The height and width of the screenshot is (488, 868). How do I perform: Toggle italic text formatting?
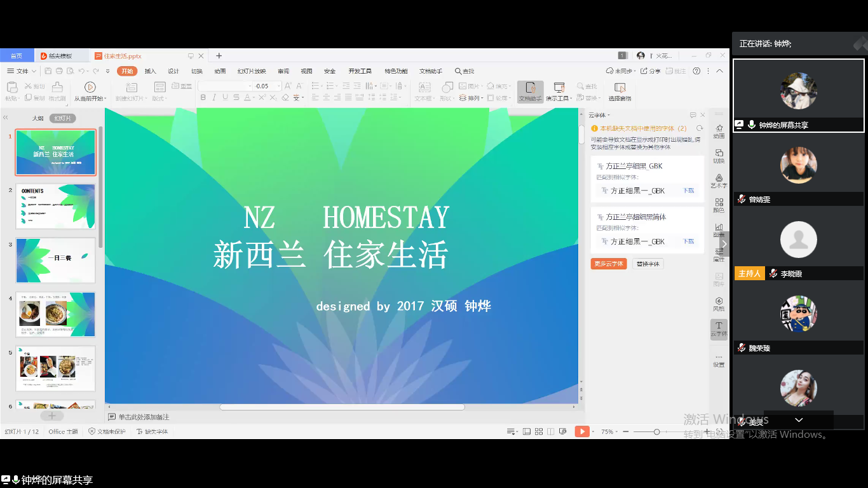coord(214,98)
